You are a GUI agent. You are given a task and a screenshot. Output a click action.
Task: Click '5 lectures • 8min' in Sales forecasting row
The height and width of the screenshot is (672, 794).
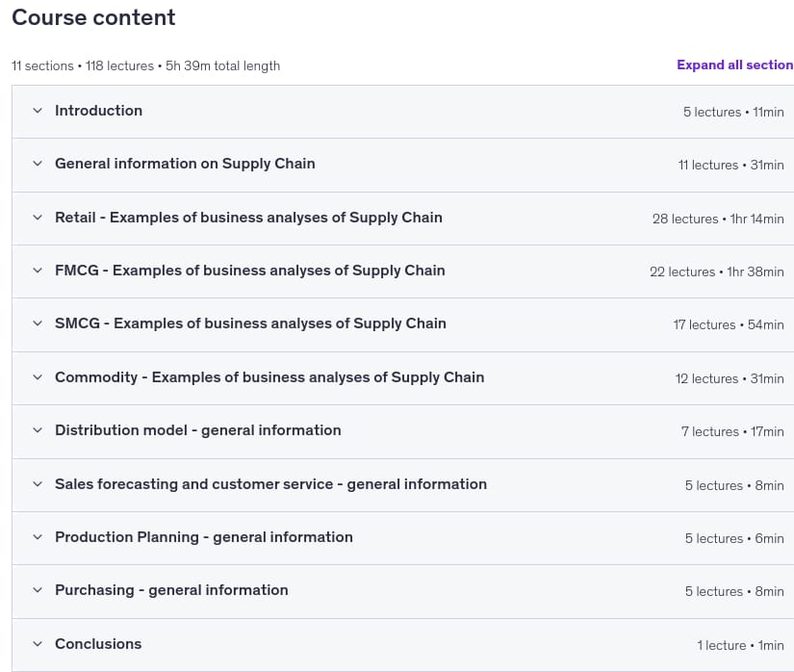coord(734,485)
